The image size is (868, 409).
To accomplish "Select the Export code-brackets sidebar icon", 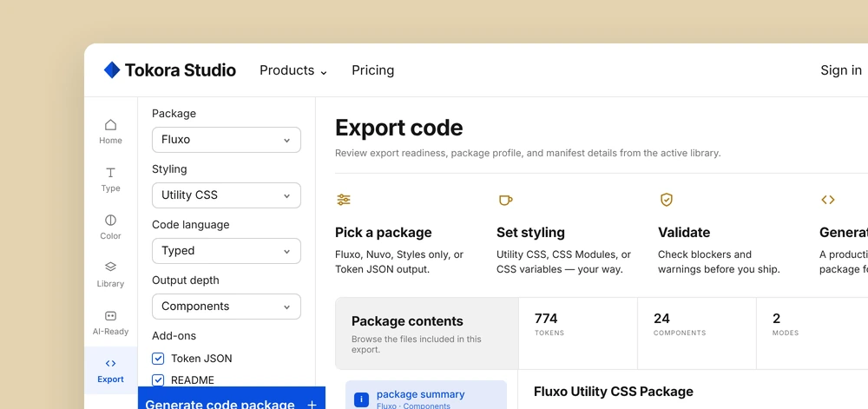I will click(x=111, y=364).
